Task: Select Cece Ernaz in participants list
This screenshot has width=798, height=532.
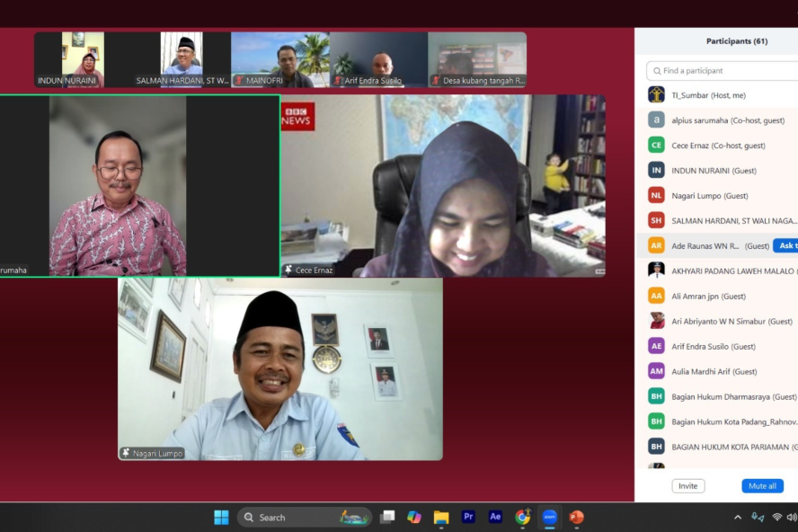Action: coord(718,146)
